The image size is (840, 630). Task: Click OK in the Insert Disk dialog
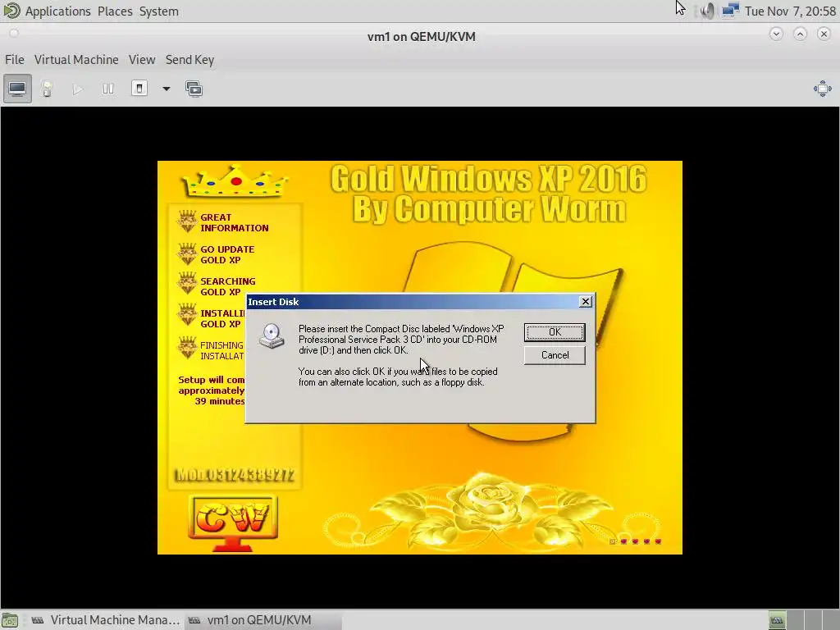(x=555, y=332)
